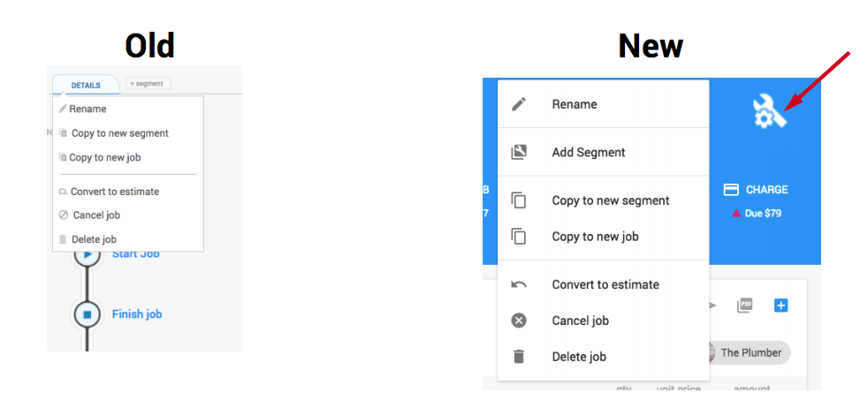The image size is (868, 415).
Task: Click the Add Segment image icon
Action: [519, 152]
